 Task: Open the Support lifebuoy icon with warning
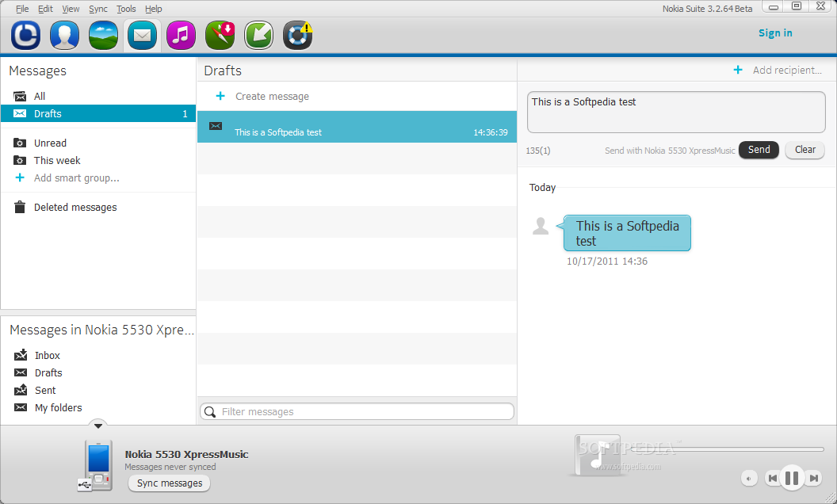tap(298, 35)
